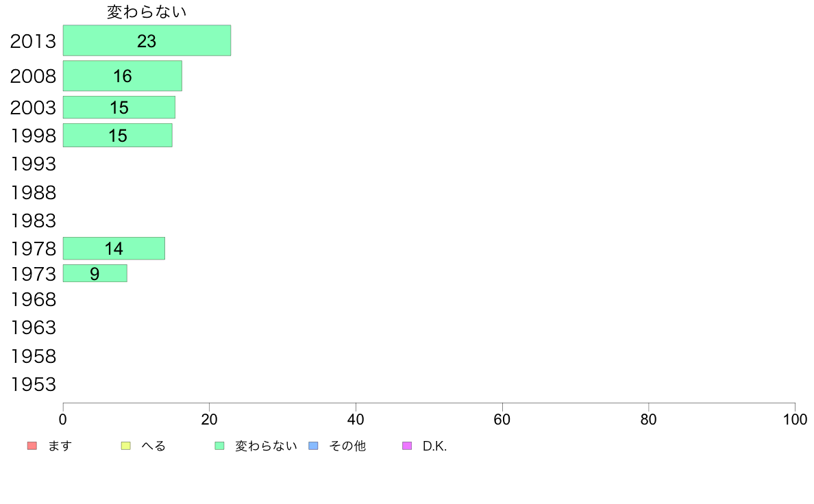
Task: Click the D.K. legend text
Action: coord(434,446)
